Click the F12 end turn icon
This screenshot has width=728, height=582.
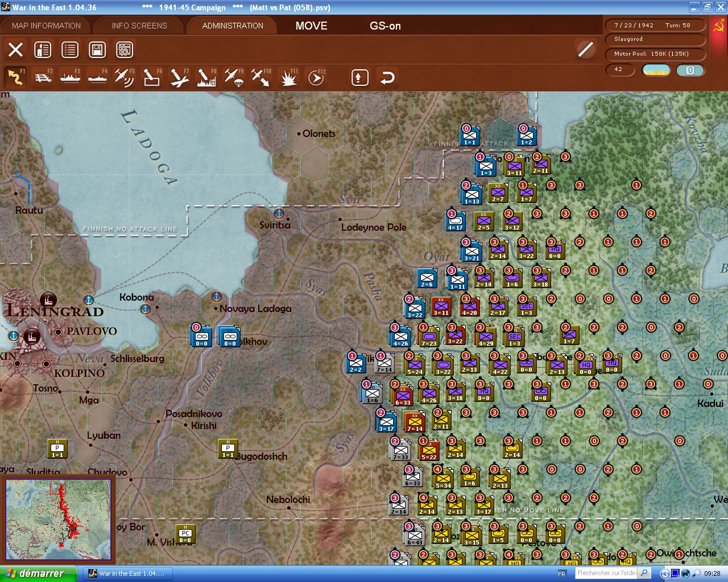pyautogui.click(x=316, y=77)
